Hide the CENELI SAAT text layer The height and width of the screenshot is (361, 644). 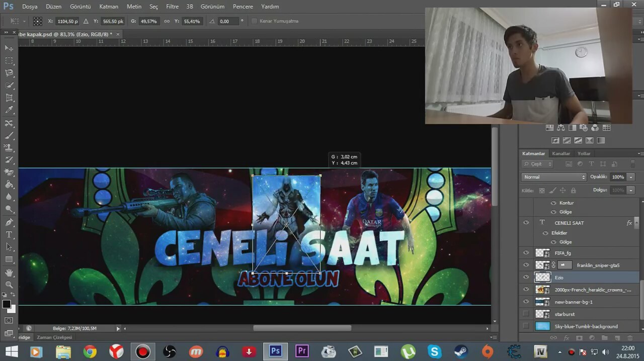(526, 222)
